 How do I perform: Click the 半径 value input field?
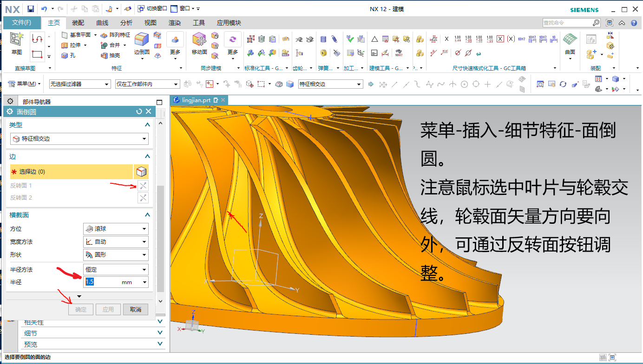click(100, 282)
